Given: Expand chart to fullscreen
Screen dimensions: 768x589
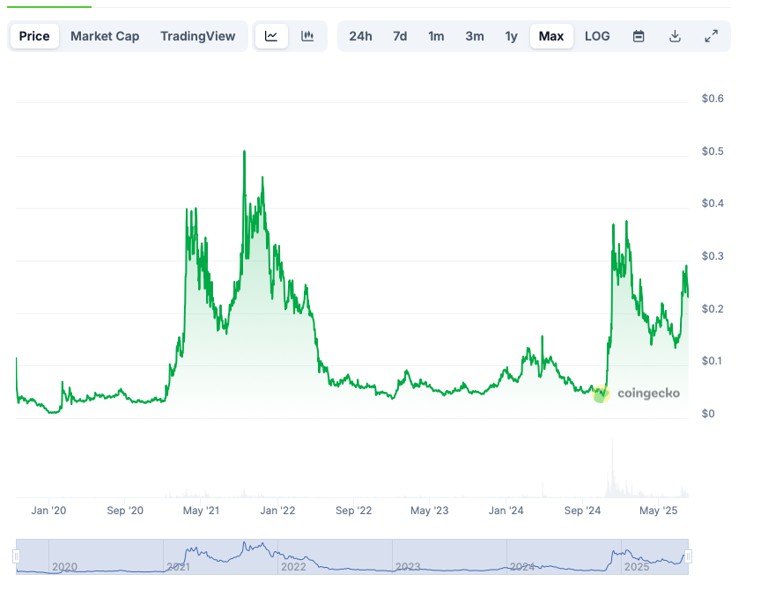Looking at the screenshot, I should click(x=711, y=36).
